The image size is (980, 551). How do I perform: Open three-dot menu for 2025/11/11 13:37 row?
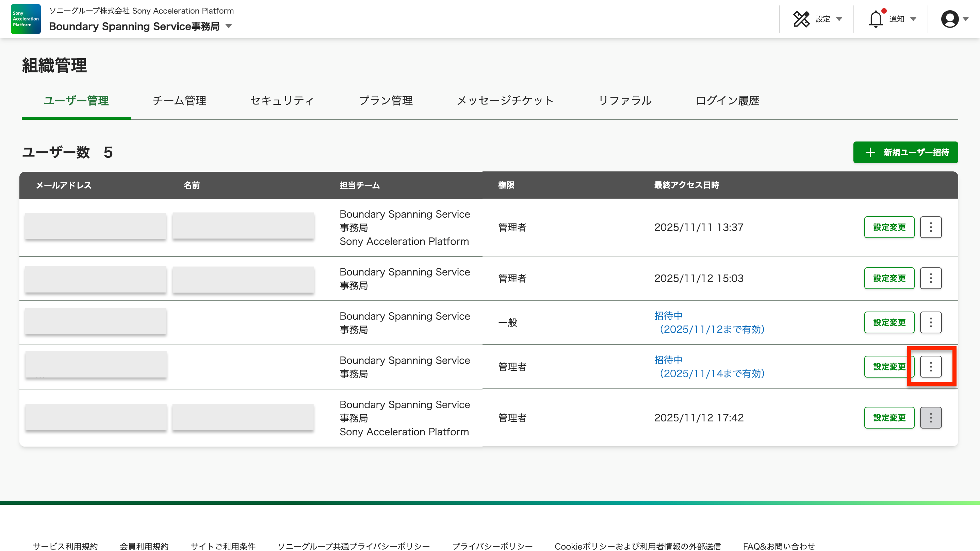(931, 227)
